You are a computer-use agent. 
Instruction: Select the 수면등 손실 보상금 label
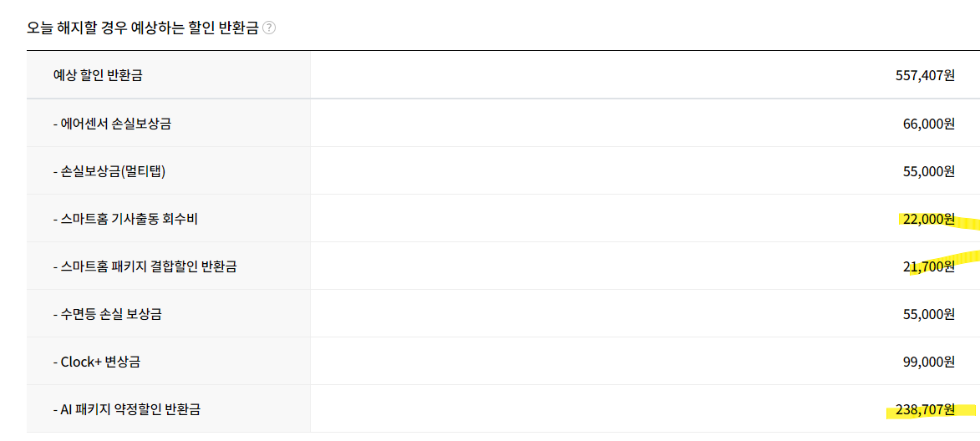[x=107, y=314]
